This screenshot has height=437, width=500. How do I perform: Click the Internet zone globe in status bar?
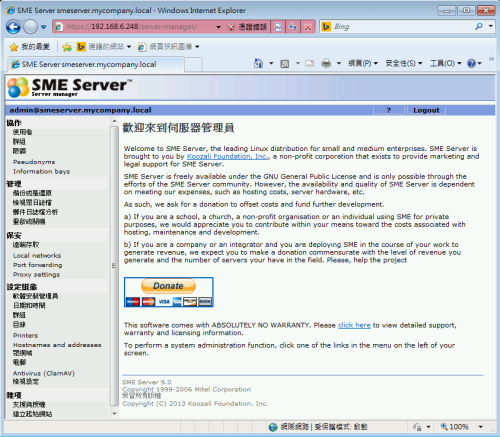(x=273, y=427)
